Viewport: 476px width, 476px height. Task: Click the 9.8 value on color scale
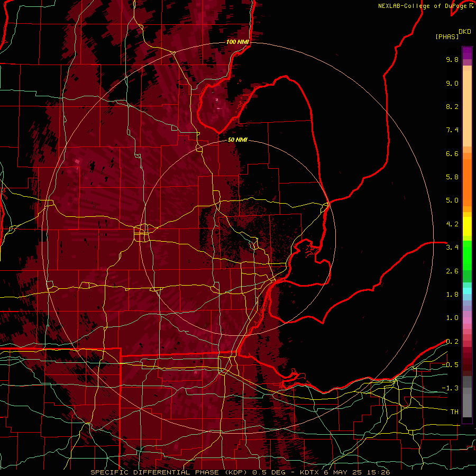(x=452, y=59)
